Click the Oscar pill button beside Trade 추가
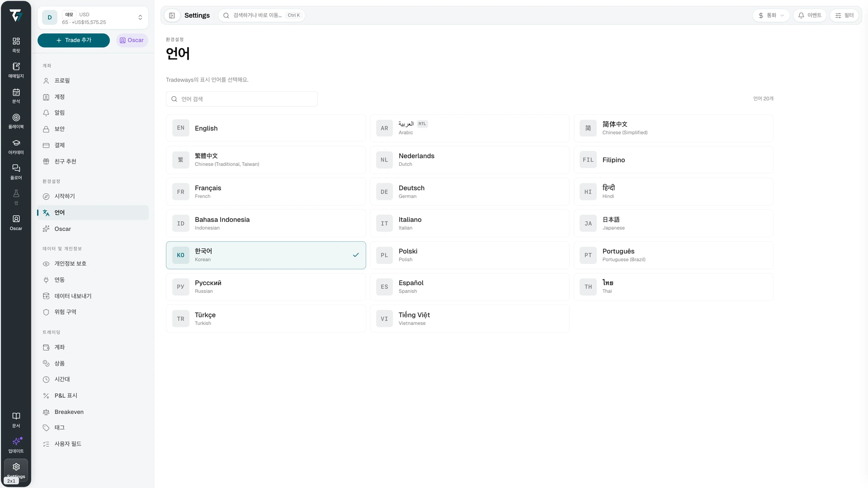The image size is (868, 488). pos(132,40)
